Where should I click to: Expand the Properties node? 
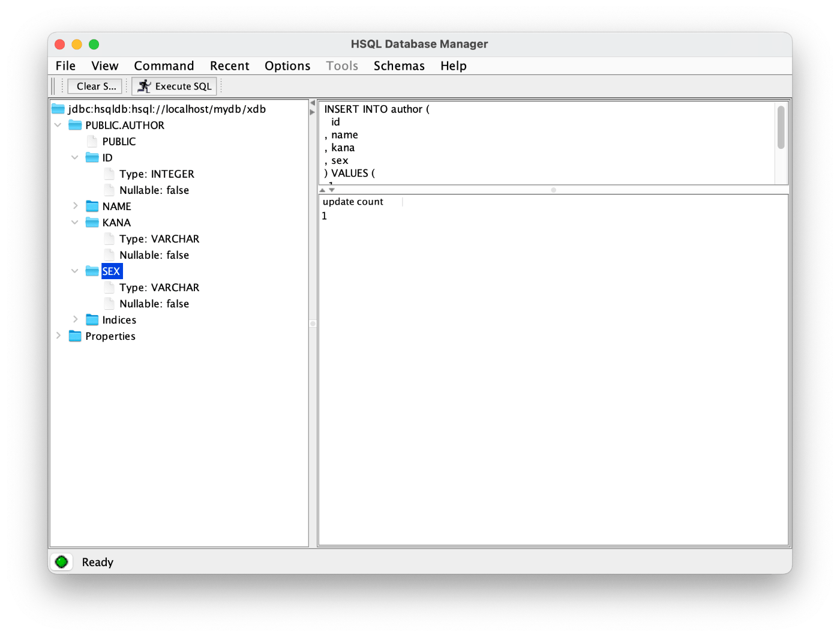pyautogui.click(x=58, y=336)
